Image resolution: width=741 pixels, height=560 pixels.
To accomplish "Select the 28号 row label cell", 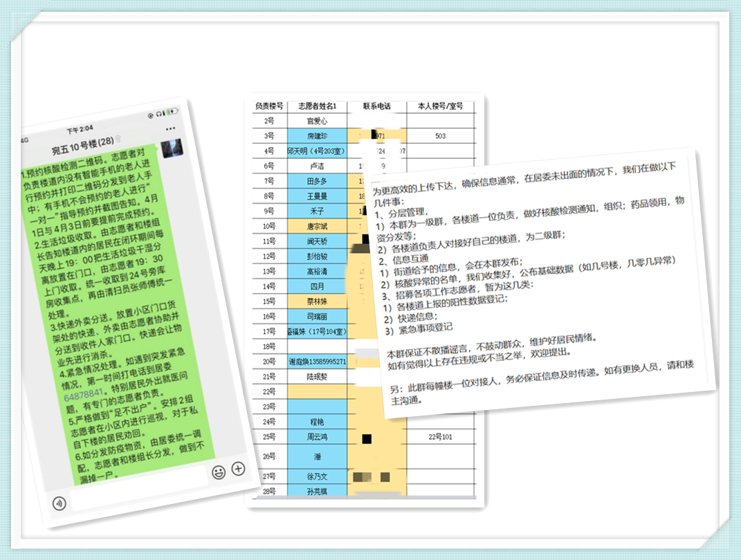I will pos(268,492).
